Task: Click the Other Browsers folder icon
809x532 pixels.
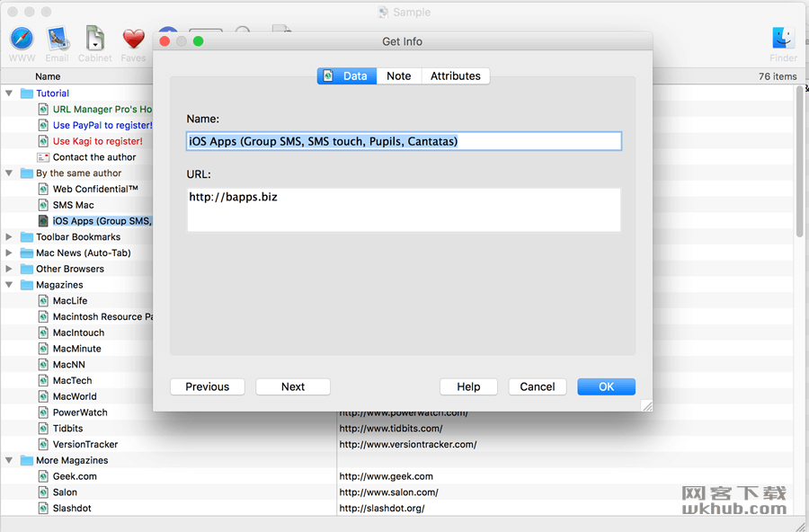Action: (27, 270)
